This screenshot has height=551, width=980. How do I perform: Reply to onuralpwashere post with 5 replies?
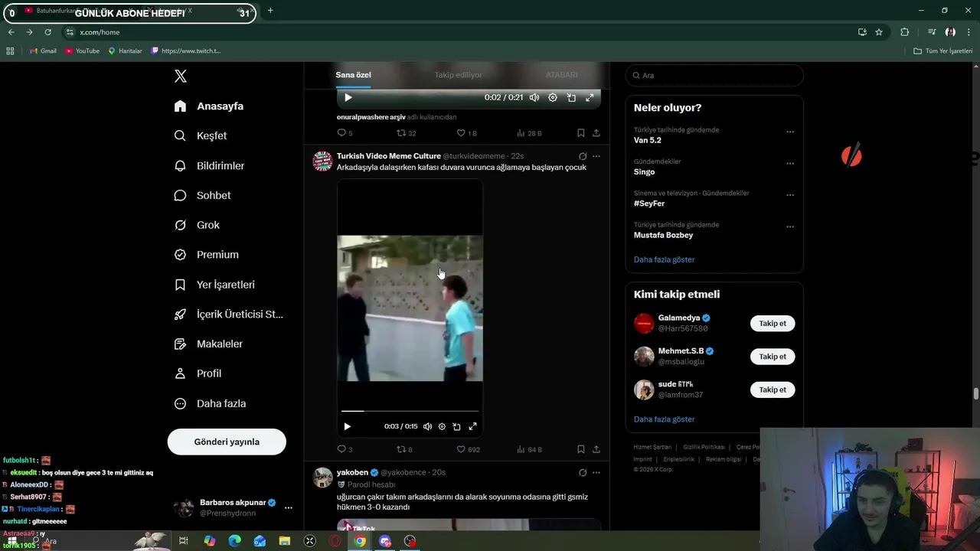point(345,133)
